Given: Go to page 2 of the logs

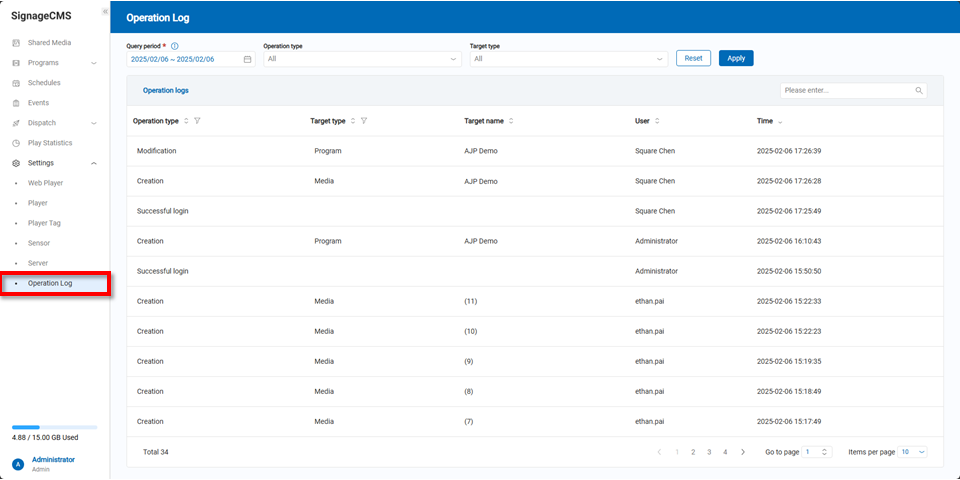Looking at the screenshot, I should [693, 452].
